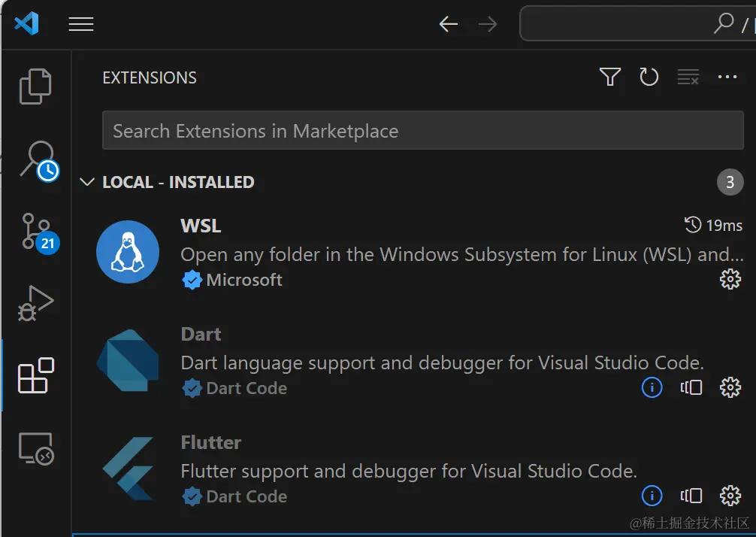Open manage gear for Dart extension
This screenshot has height=537, width=756.
730,388
